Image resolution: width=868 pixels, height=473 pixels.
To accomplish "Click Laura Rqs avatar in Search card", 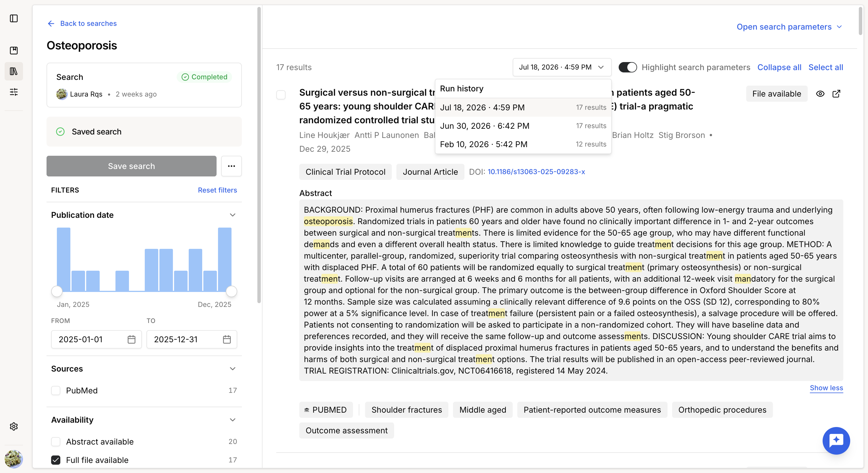I will 62,94.
